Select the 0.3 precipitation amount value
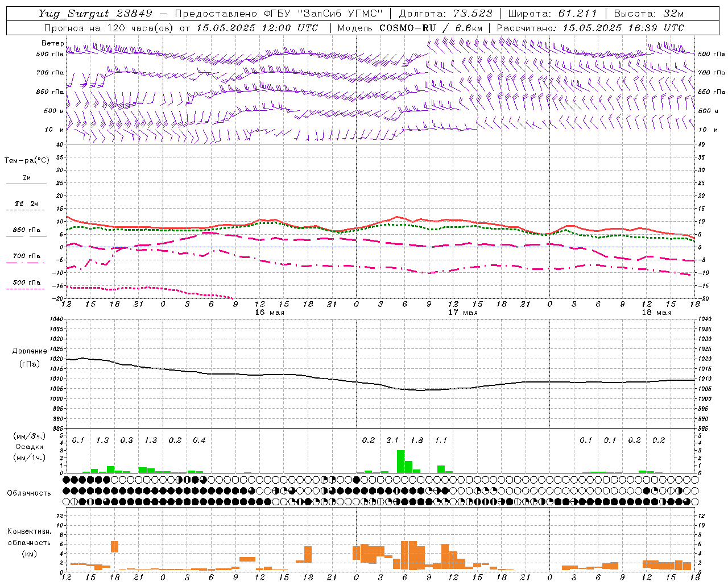The width and height of the screenshot is (728, 582). tap(126, 440)
